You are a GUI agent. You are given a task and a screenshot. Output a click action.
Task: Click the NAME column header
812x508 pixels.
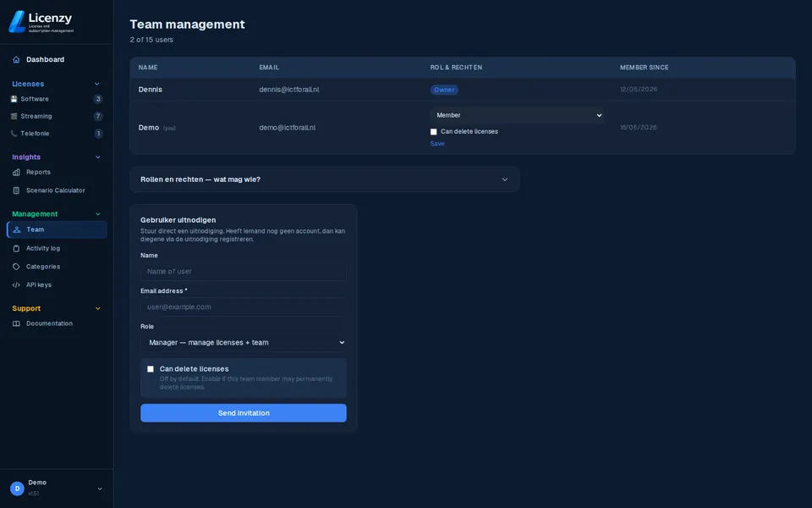point(148,68)
